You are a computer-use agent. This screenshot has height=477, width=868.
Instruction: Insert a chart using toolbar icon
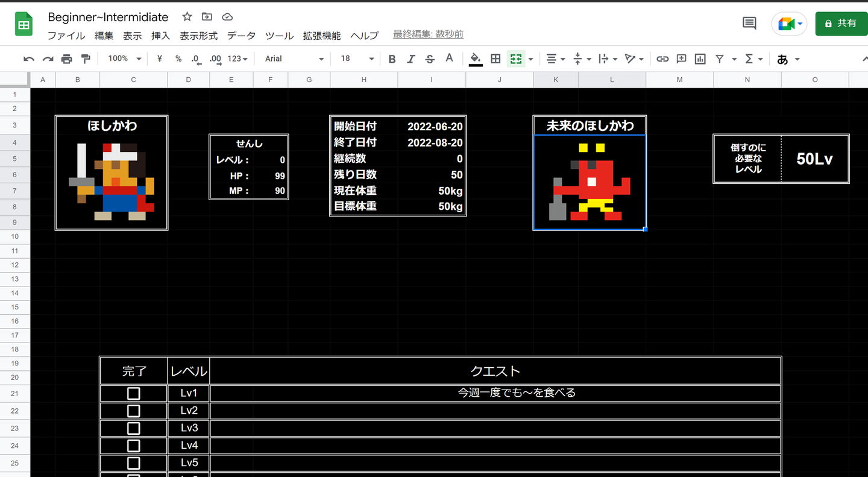tap(700, 58)
